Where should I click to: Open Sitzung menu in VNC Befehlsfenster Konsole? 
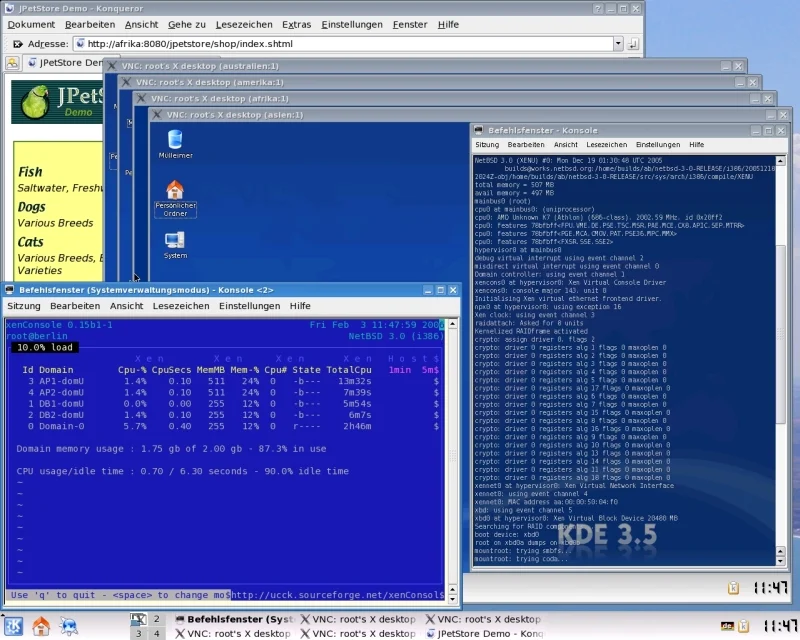click(487, 145)
